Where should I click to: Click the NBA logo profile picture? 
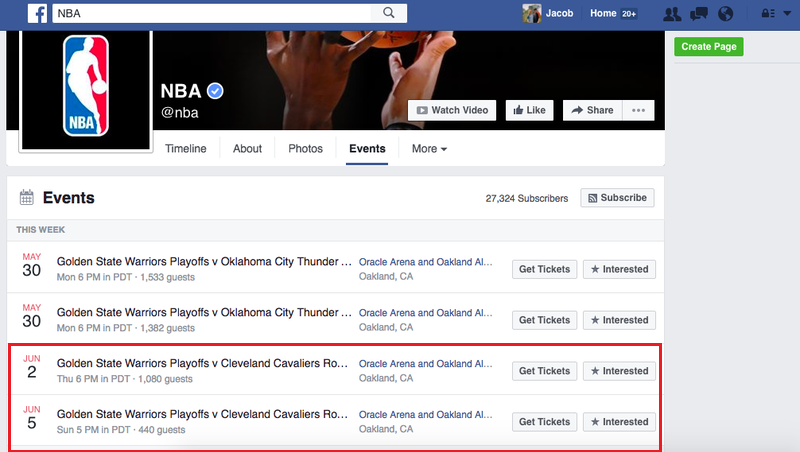[x=86, y=86]
